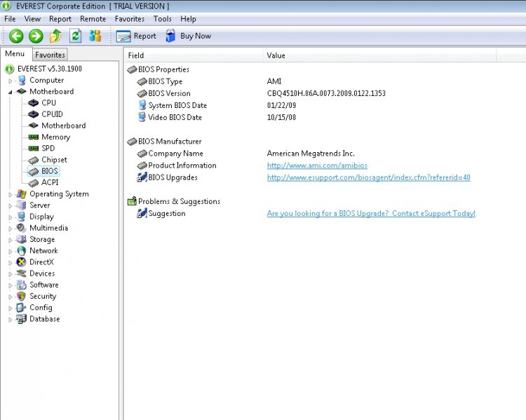This screenshot has height=420, width=526.
Task: Open the Tools menu
Action: tap(163, 19)
